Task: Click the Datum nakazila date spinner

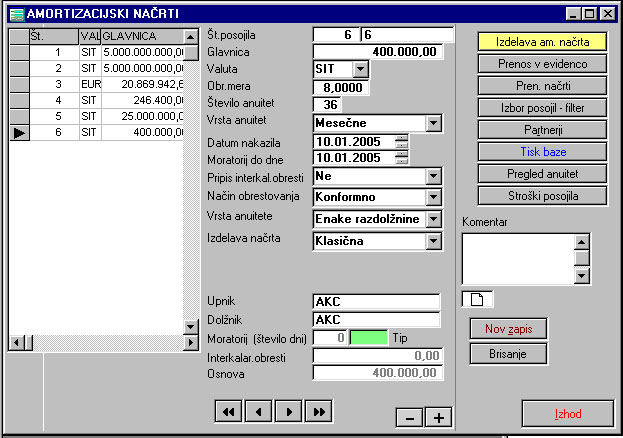Action: [402, 141]
